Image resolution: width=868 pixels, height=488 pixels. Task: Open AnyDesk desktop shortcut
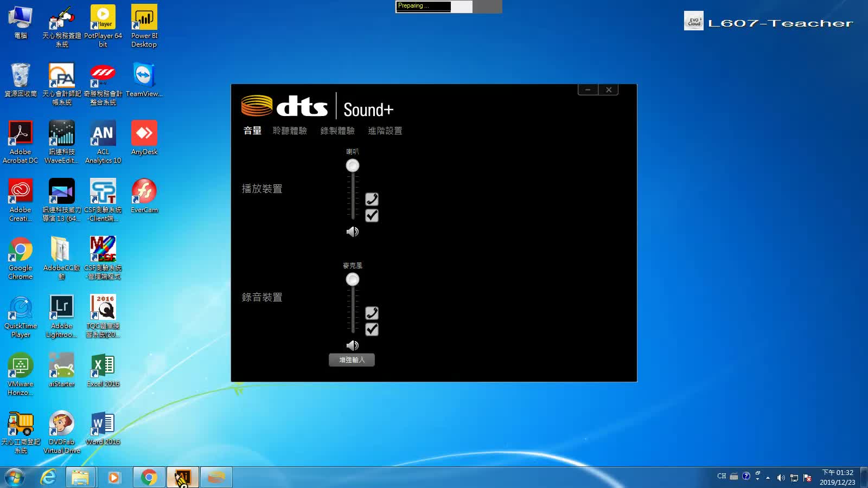click(144, 138)
